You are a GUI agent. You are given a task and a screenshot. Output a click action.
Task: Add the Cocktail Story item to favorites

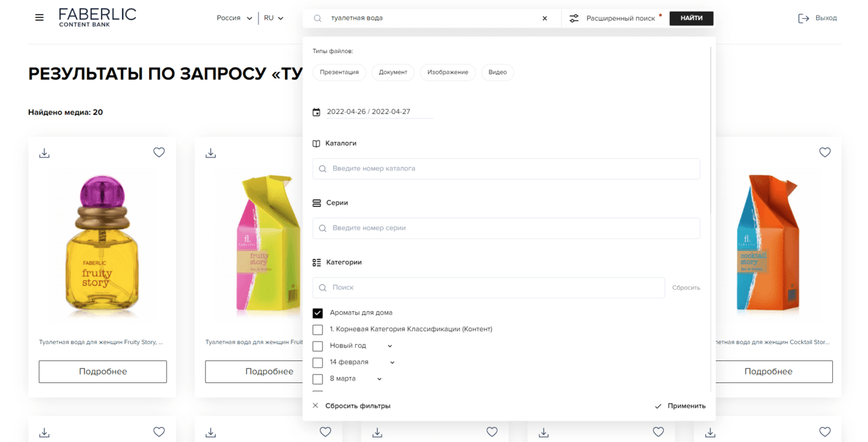[825, 152]
